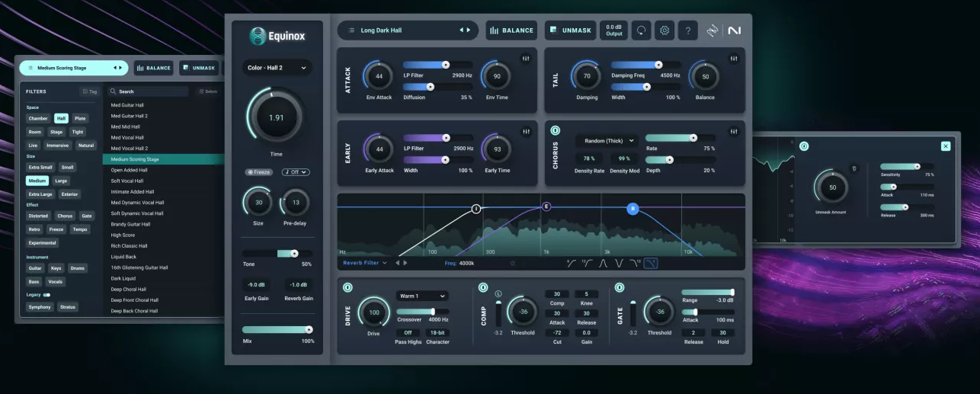Viewport: 980px width, 394px height.
Task: Click the trash icon in Unmask panel
Action: (x=854, y=168)
